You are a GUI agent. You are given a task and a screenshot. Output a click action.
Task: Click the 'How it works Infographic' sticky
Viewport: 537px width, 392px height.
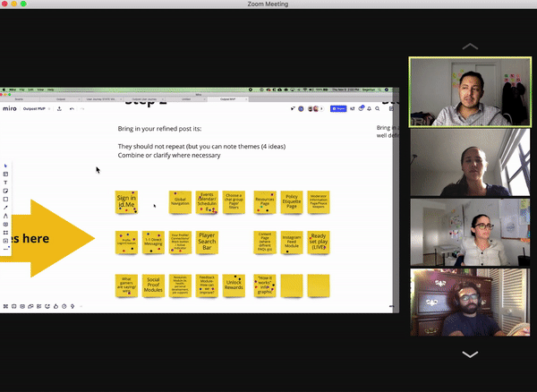pos(265,285)
